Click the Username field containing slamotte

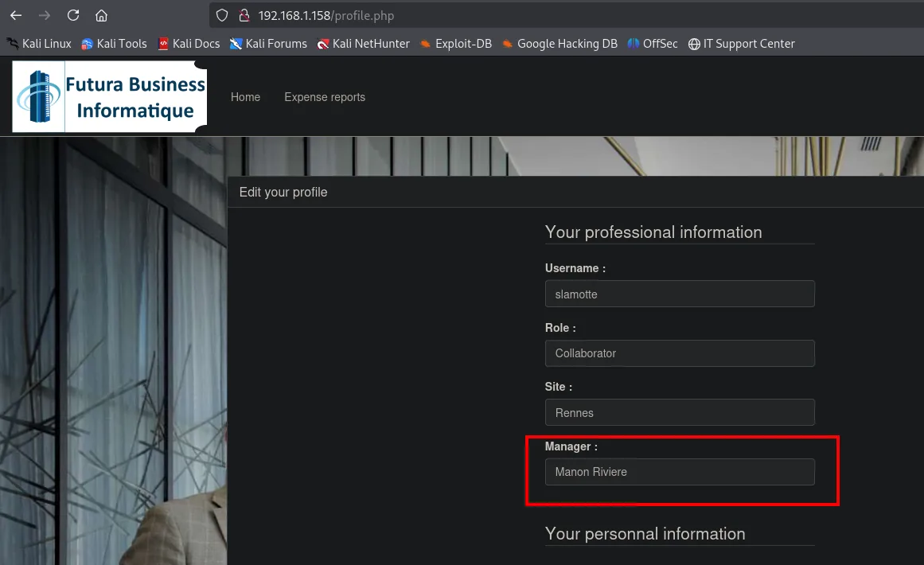point(680,294)
